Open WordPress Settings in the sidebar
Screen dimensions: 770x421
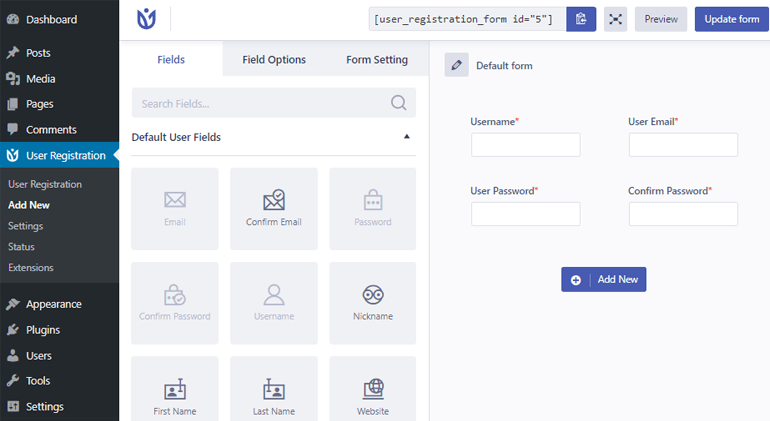coord(59,406)
